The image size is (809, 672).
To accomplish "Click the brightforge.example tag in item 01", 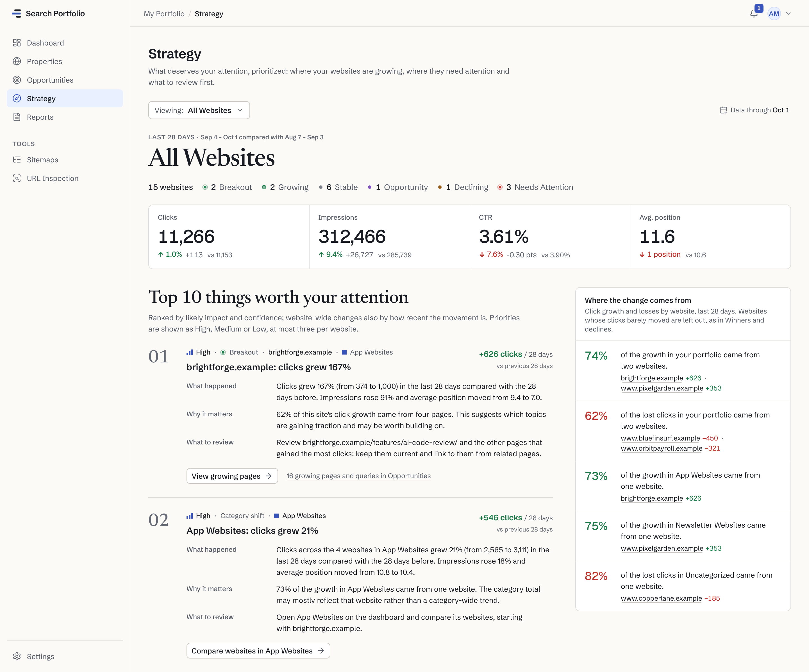I will (300, 352).
